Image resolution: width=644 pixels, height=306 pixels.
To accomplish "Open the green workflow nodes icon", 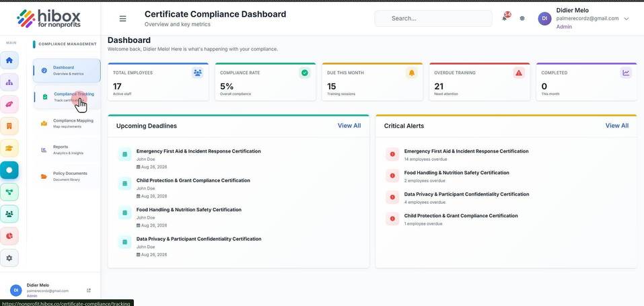I will pyautogui.click(x=9, y=192).
